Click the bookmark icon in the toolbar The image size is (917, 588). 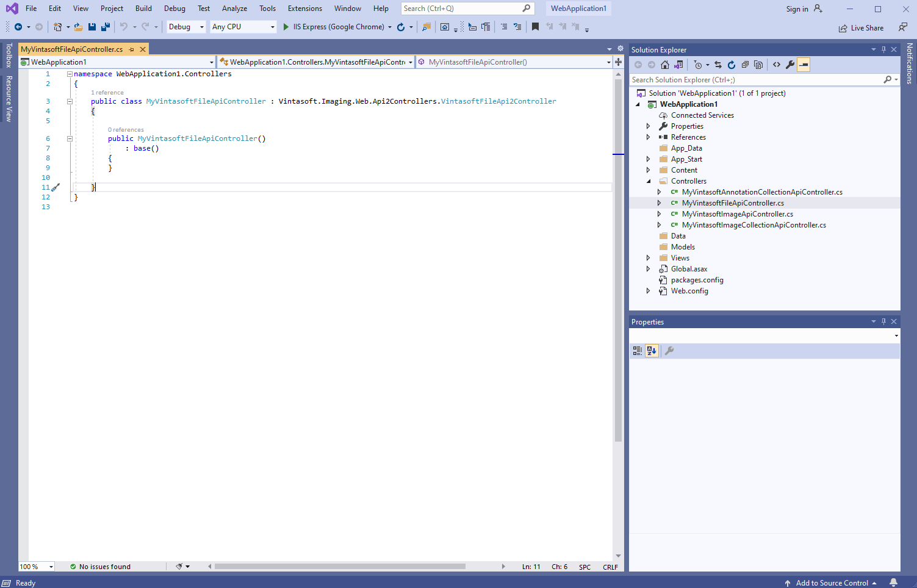click(x=535, y=27)
